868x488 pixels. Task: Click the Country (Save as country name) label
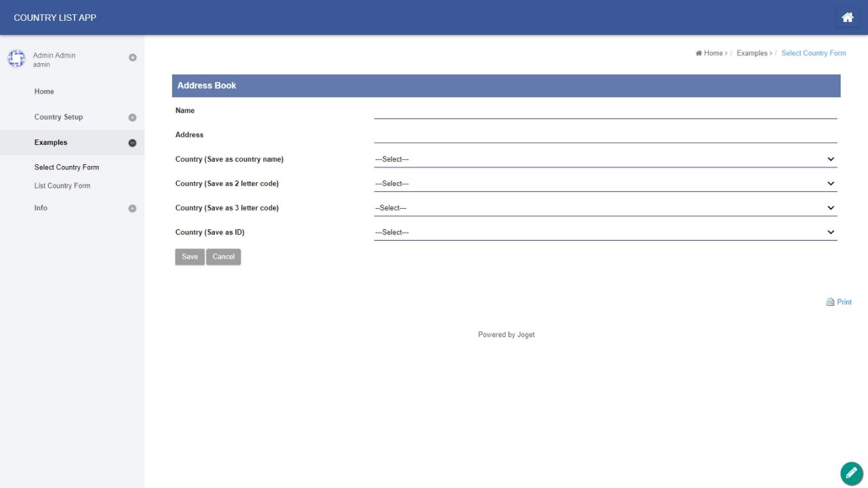point(229,159)
